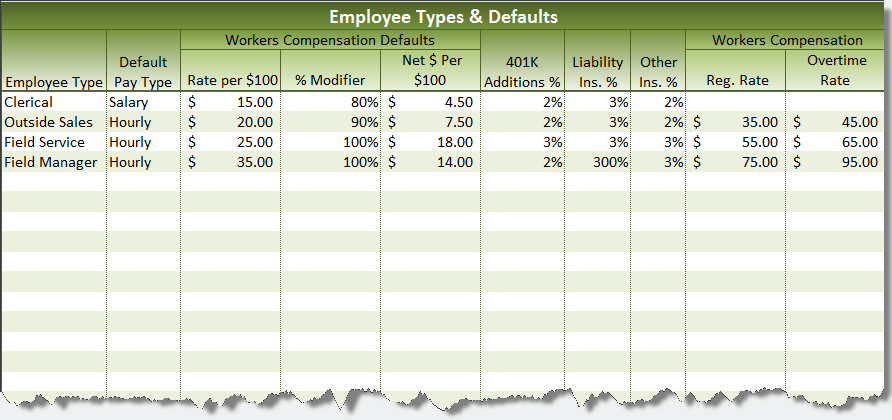Screen dimensions: 892x420
Task: Click Clerical's Other Ins. 2% cell
Action: [658, 102]
